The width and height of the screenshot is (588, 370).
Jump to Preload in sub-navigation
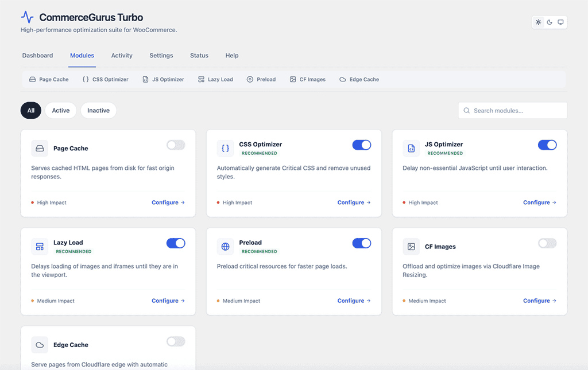tap(261, 79)
